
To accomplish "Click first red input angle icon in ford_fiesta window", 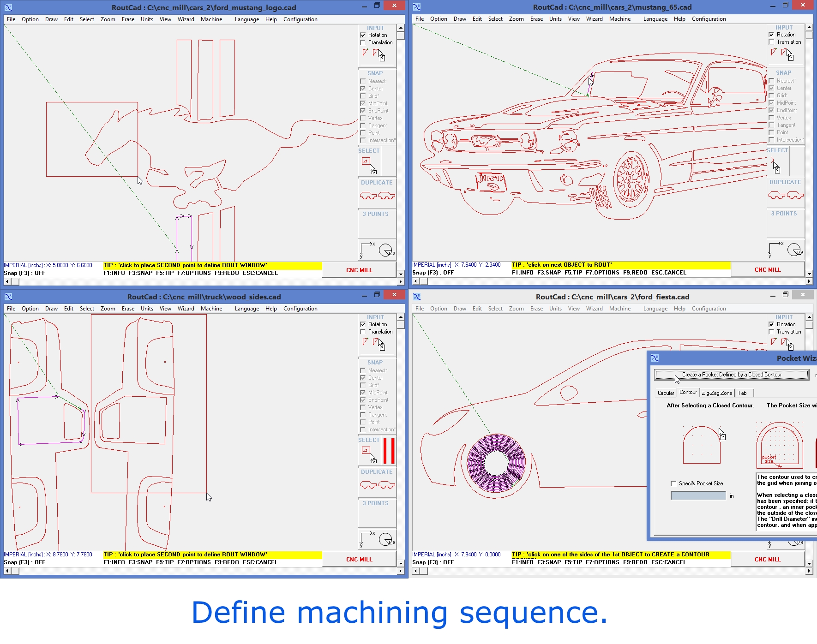I will [774, 342].
